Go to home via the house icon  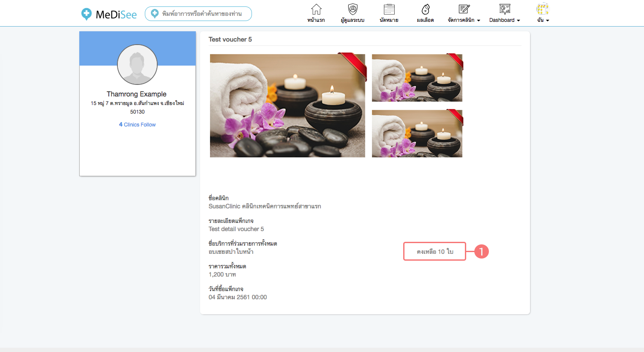tap(316, 9)
